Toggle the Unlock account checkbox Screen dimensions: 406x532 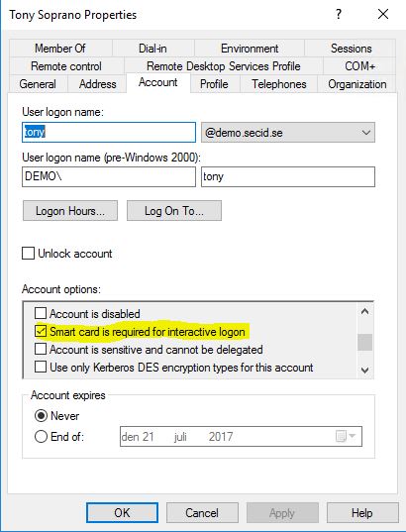tap(28, 253)
